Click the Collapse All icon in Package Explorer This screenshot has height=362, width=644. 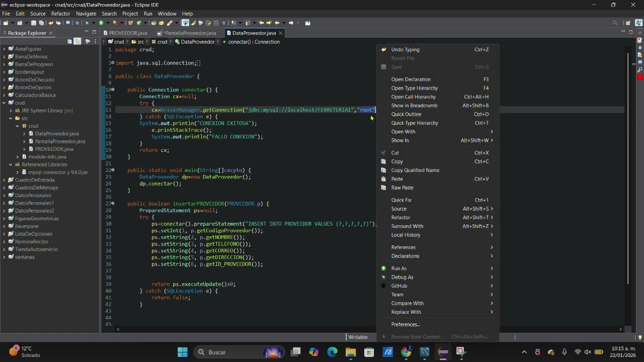point(69,42)
